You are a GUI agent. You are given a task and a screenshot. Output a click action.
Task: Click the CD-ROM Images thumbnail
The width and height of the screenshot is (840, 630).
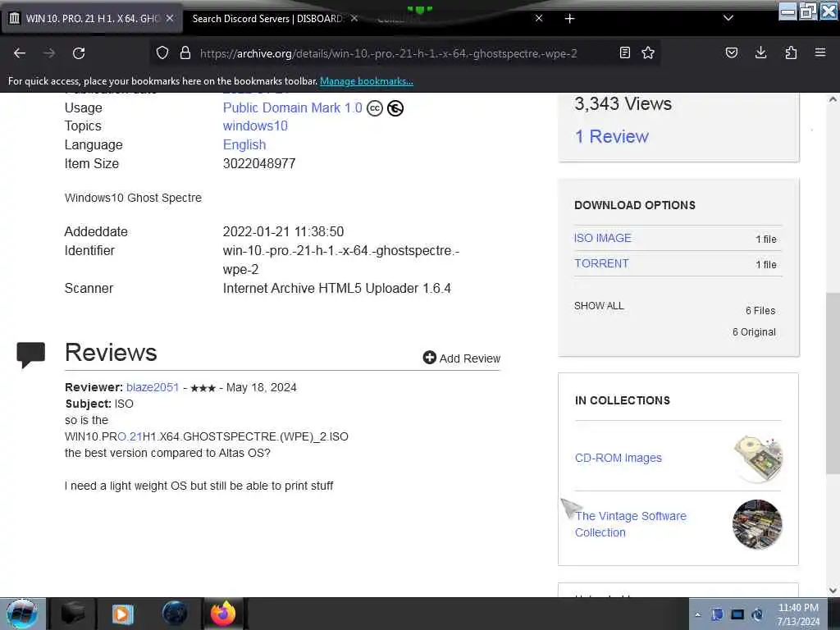(x=758, y=458)
